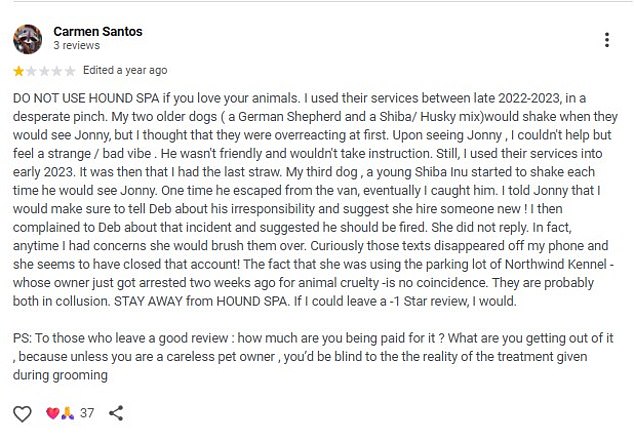Viewport: 634px width, 440px height.
Task: Share this review using the share icon
Action: pos(116,413)
